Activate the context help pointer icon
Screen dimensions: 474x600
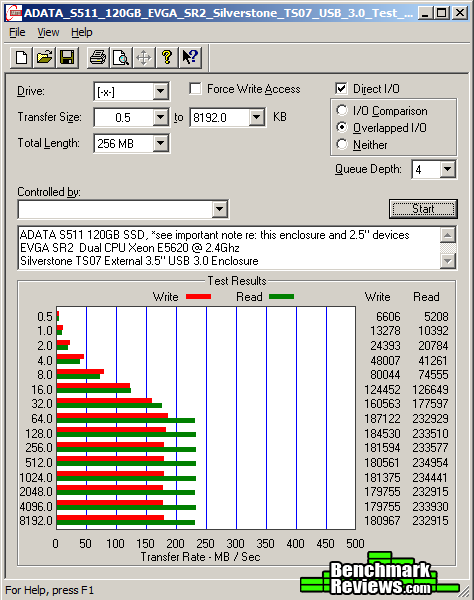190,58
